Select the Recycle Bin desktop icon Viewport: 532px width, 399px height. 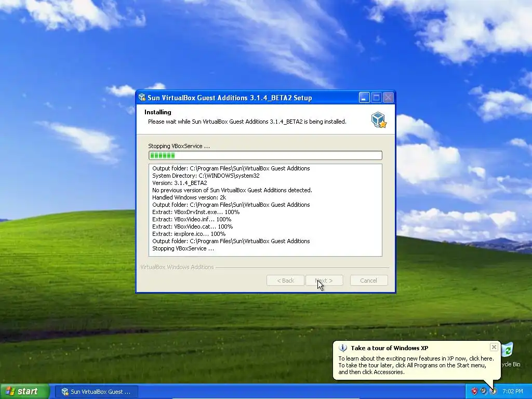click(509, 354)
